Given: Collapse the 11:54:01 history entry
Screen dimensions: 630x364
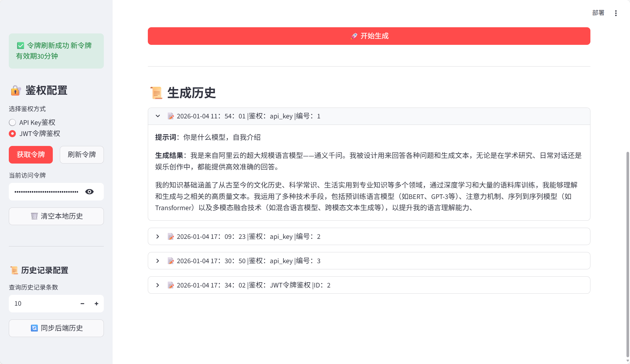Looking at the screenshot, I should pos(158,116).
